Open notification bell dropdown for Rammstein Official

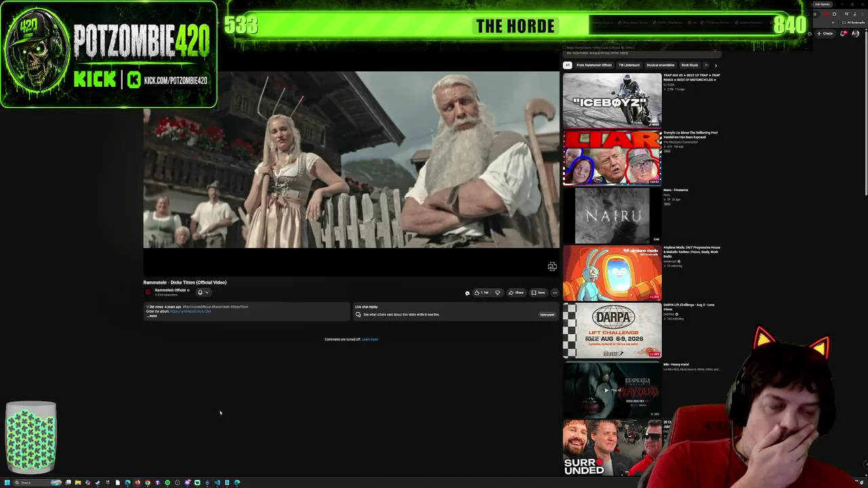(203, 292)
